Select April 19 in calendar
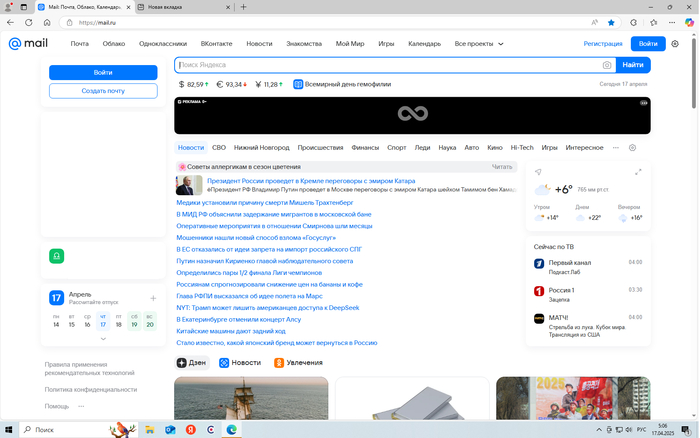Image resolution: width=700 pixels, height=438 pixels. pos(134,321)
